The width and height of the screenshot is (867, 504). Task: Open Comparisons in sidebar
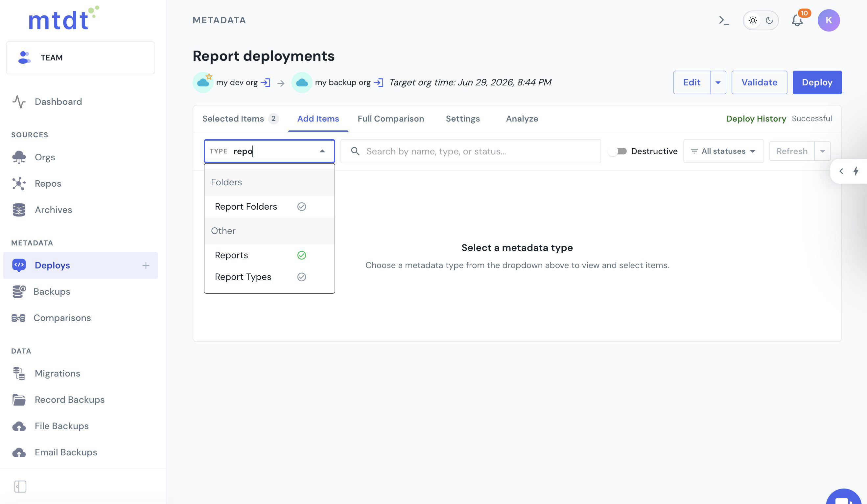pyautogui.click(x=62, y=318)
